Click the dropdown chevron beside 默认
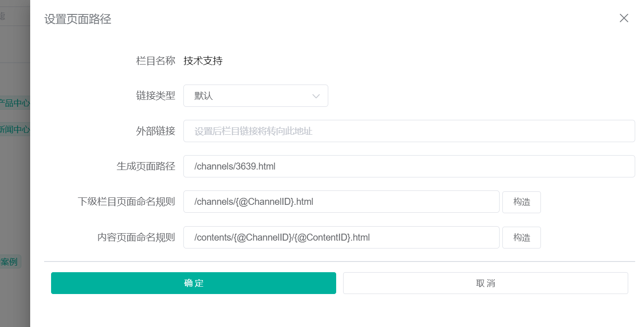The height and width of the screenshot is (327, 644). coord(316,96)
